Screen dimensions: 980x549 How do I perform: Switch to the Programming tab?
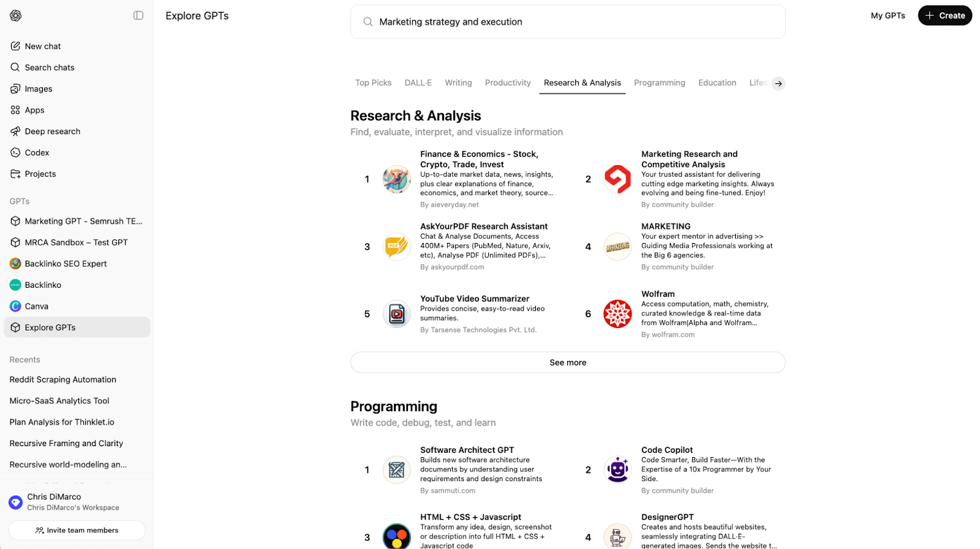659,83
